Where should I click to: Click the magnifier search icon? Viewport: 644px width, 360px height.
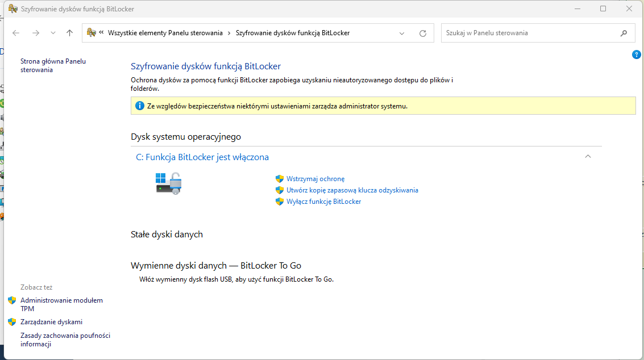pyautogui.click(x=624, y=33)
